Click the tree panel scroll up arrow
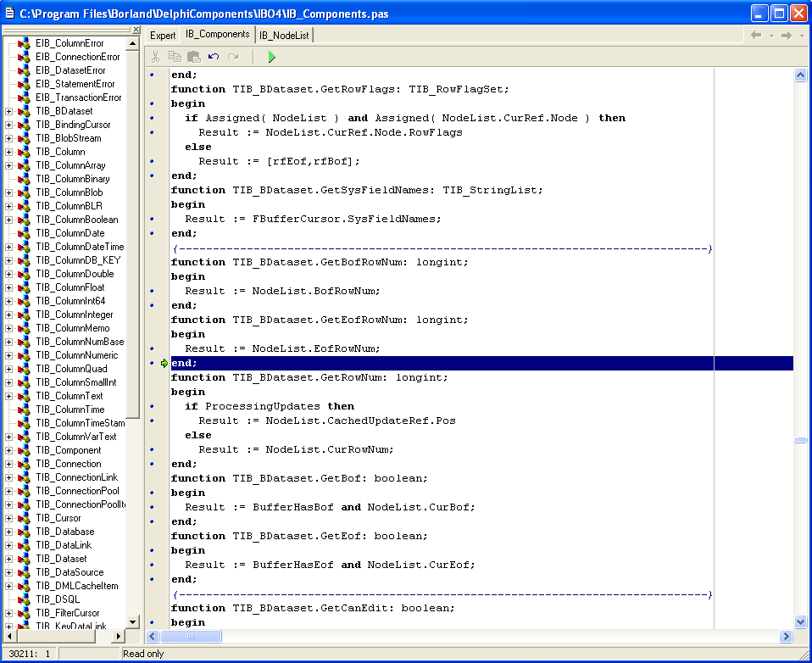812x663 pixels. pyautogui.click(x=132, y=43)
